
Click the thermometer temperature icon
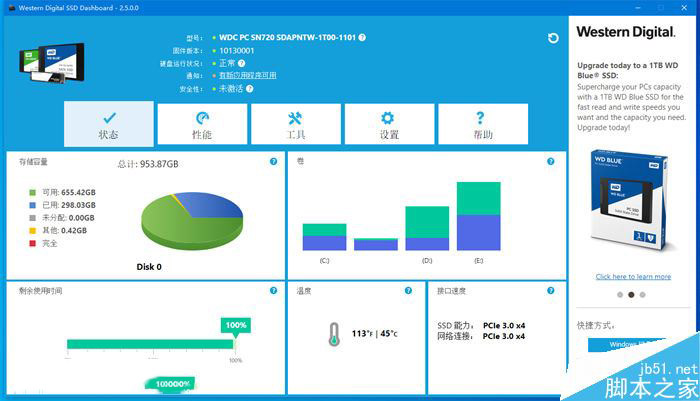(x=334, y=334)
